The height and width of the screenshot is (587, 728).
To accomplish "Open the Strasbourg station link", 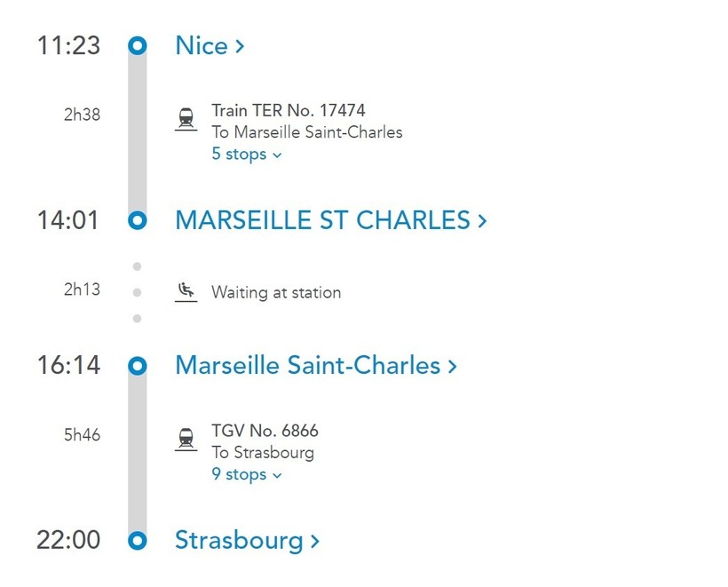I will (x=248, y=541).
